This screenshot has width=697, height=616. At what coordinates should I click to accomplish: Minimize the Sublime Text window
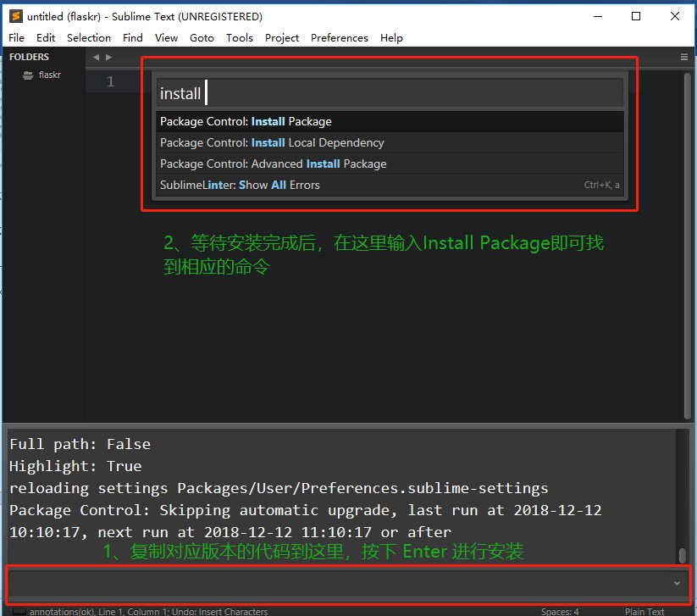(x=598, y=16)
